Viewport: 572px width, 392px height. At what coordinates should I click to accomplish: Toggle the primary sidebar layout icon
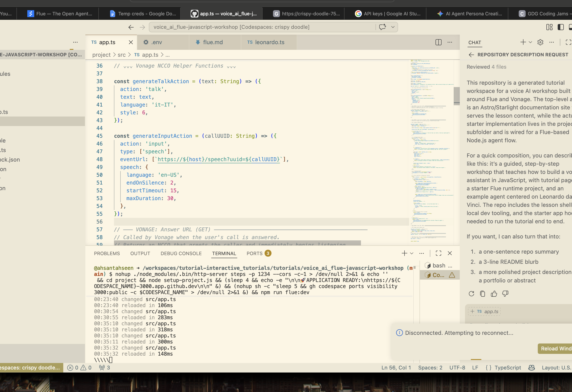point(561,27)
